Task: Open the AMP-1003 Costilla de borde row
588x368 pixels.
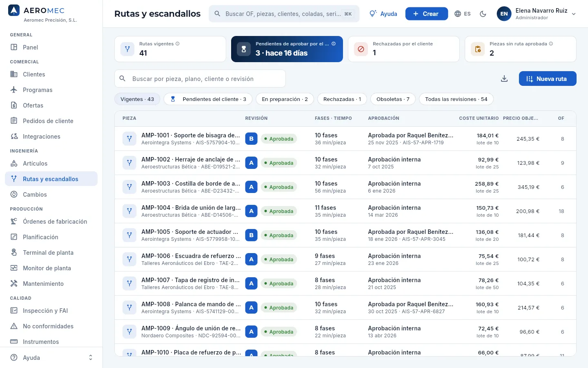Action: (345, 187)
